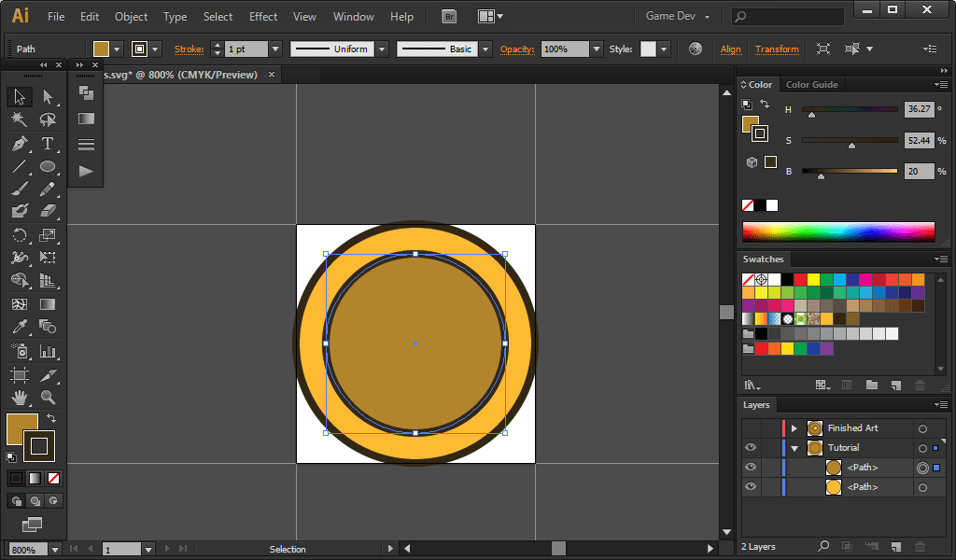Pick the Magic Wand tool
The height and width of the screenshot is (560, 956).
tap(19, 119)
